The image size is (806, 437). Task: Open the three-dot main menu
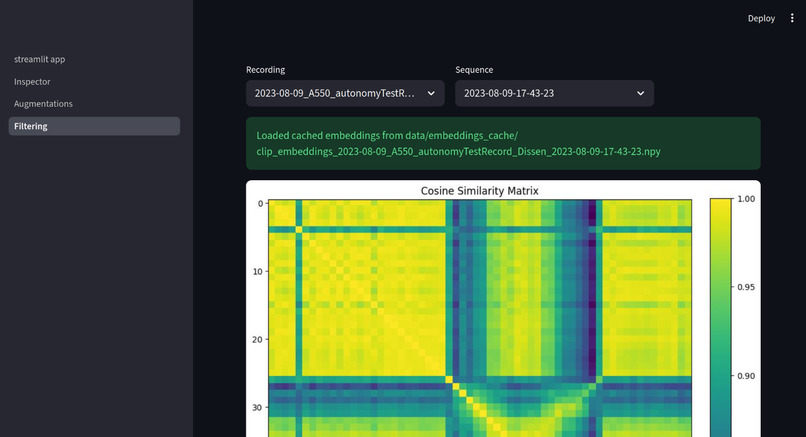pos(792,19)
